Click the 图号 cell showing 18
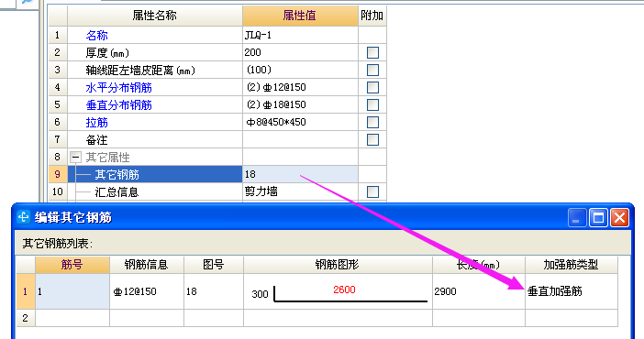644x339 pixels. 214,291
